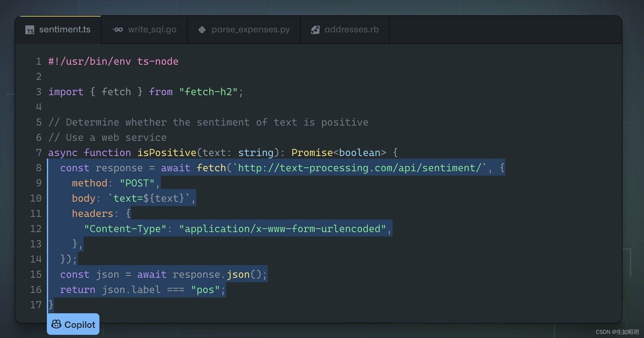
Task: Click the Python icon on parse_expenses.py tab
Action: pyautogui.click(x=202, y=30)
